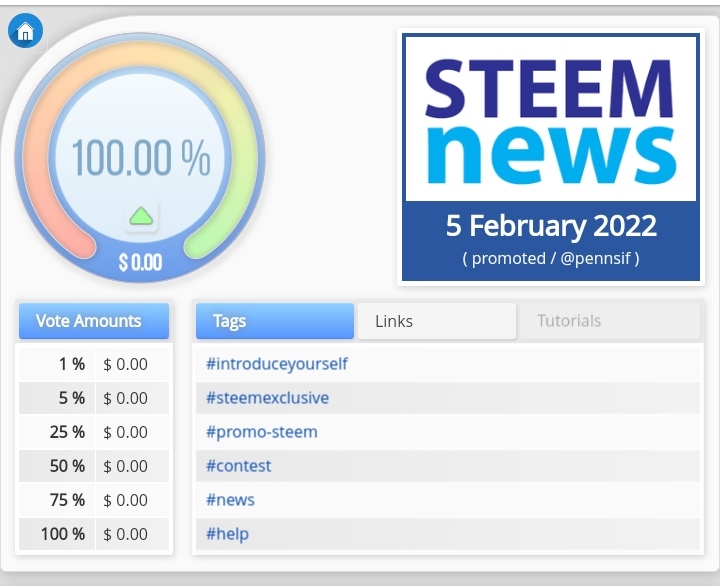The width and height of the screenshot is (720, 586).
Task: Open the #promo-steem tag
Action: [x=262, y=432]
